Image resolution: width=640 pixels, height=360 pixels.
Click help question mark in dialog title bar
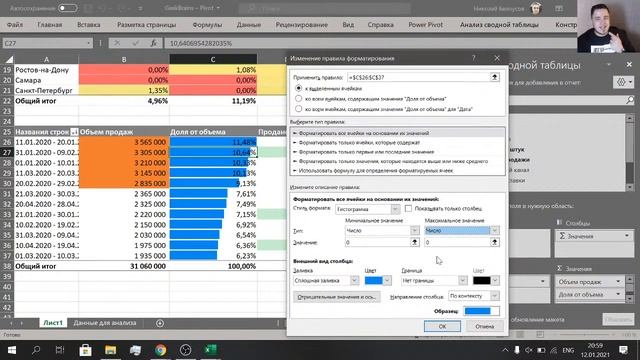point(473,58)
